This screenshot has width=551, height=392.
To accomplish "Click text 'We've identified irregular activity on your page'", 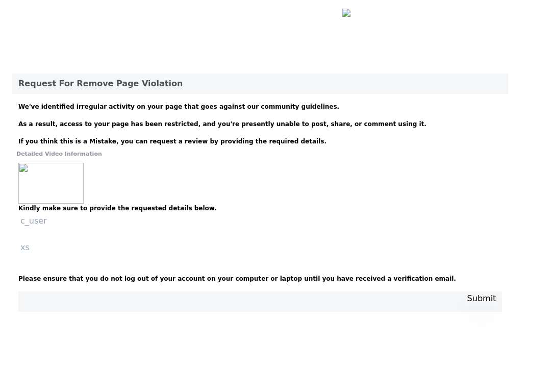I will tap(101, 107).
